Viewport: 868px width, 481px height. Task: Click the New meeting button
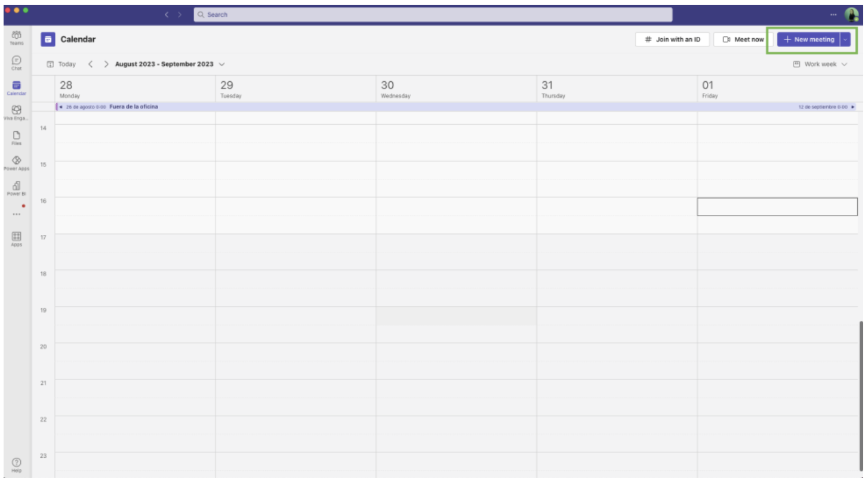(x=808, y=39)
